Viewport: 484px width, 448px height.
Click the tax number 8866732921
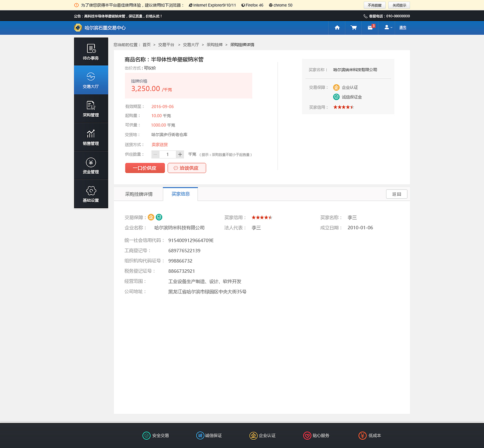point(181,271)
